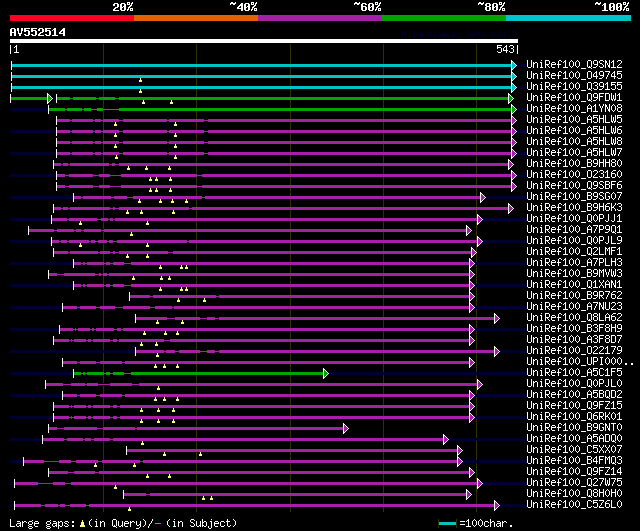This screenshot has width=640, height=531.
Task: Select the label UniRef100_Q1XAN1
Action: point(574,284)
